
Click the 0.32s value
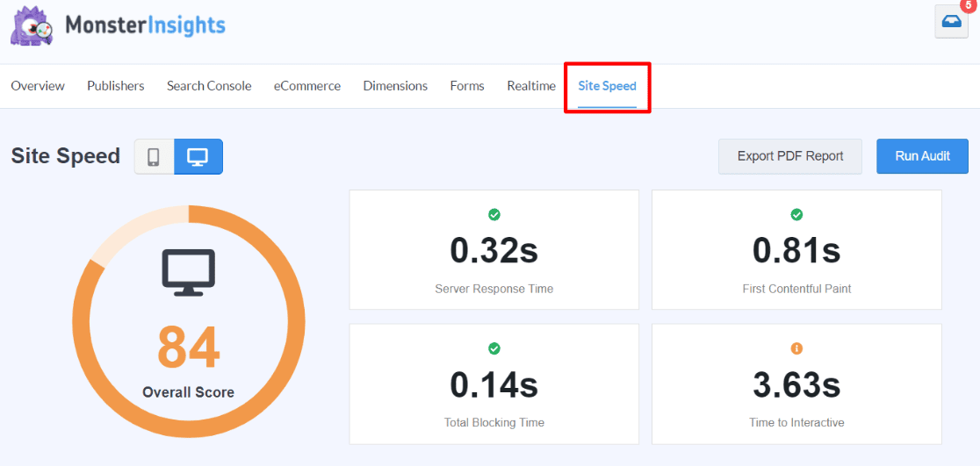pos(494,250)
